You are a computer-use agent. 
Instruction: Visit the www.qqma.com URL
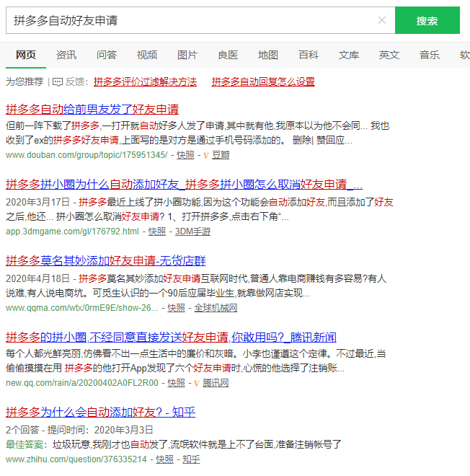(x=81, y=308)
